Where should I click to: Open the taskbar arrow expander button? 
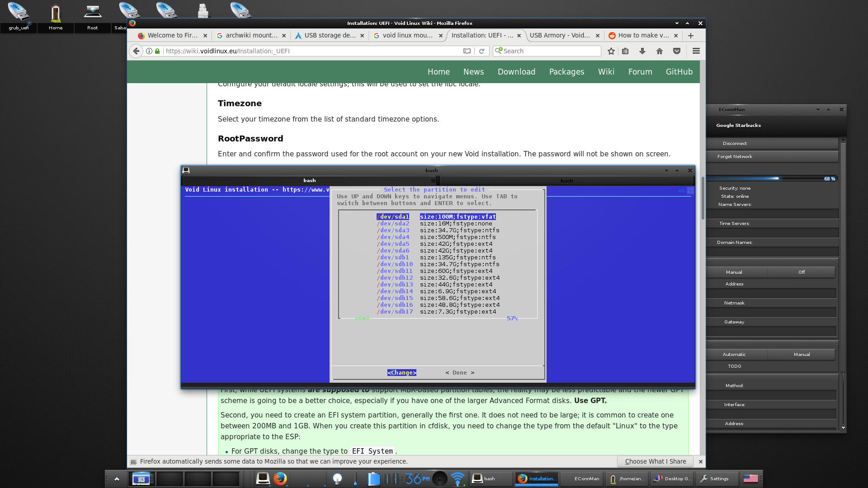click(117, 479)
